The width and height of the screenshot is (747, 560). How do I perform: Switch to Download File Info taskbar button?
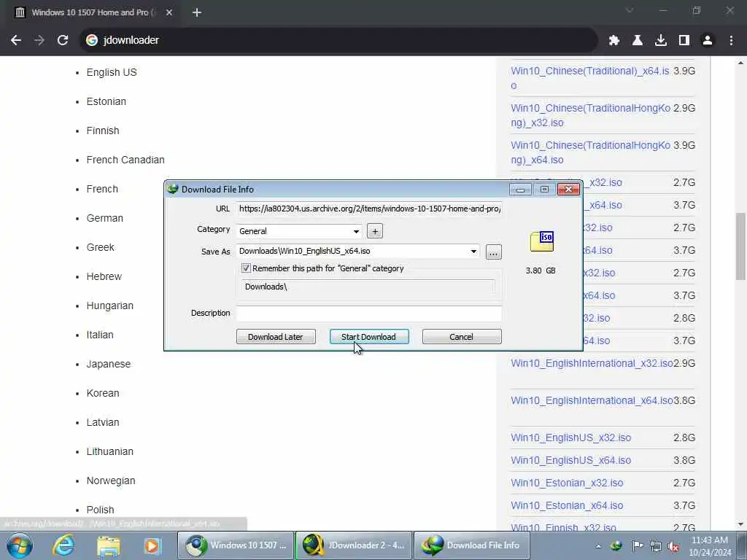pyautogui.click(x=472, y=545)
